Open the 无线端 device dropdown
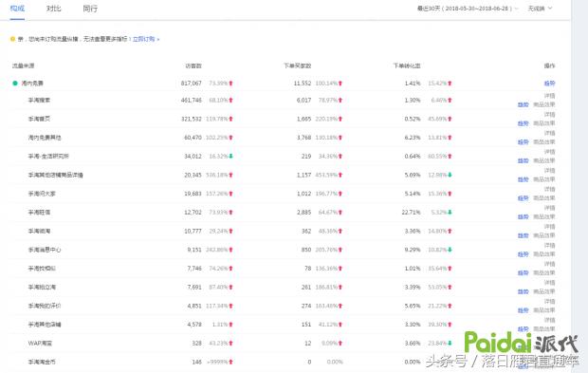Image resolution: width=588 pixels, height=373 pixels. pyautogui.click(x=540, y=9)
